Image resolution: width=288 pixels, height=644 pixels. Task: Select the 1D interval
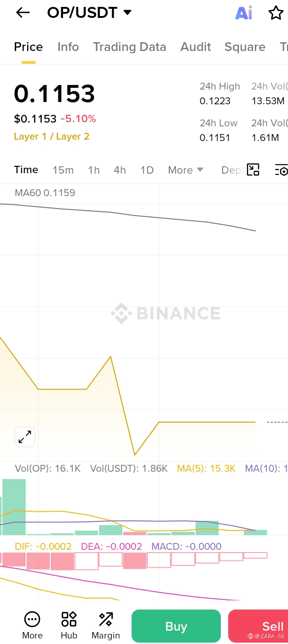coord(147,170)
